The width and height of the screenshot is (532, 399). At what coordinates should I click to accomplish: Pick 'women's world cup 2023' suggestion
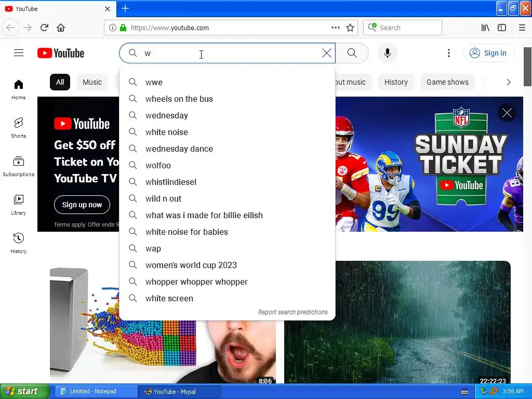[x=228, y=265]
